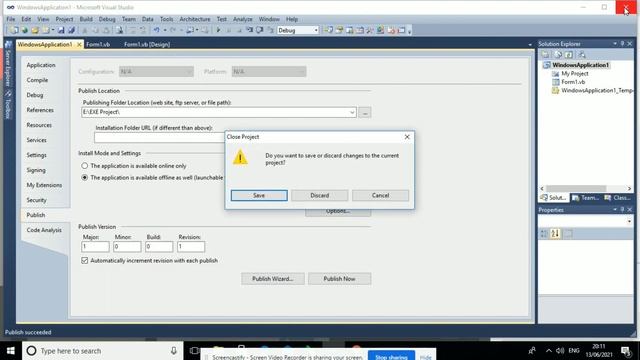Open Solution Explorer window position dropdown
Screen dimensions: 640x360
click(615, 44)
